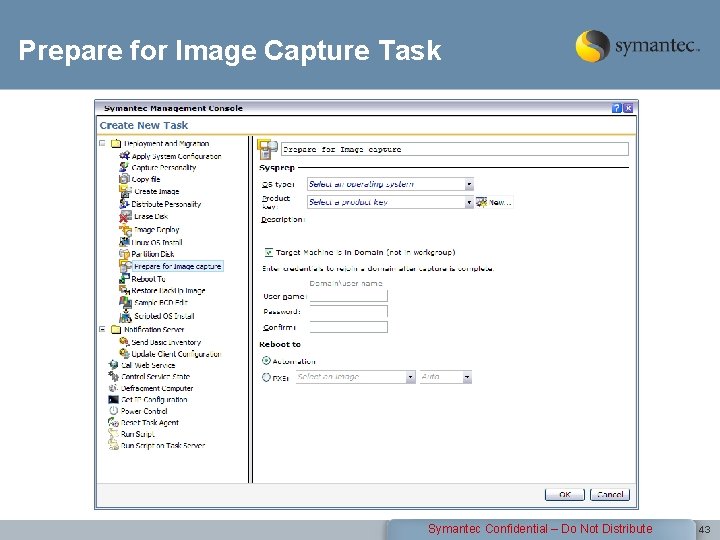The width and height of the screenshot is (720, 540).
Task: Click the task type icon beside name field
Action: pyautogui.click(x=267, y=149)
